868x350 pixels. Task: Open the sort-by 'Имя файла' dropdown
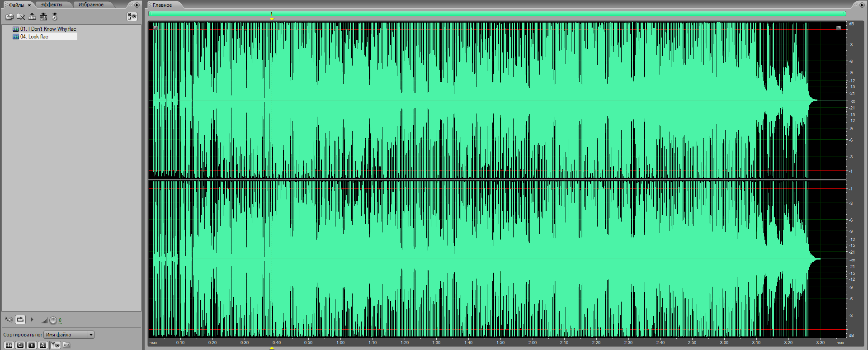(91, 335)
